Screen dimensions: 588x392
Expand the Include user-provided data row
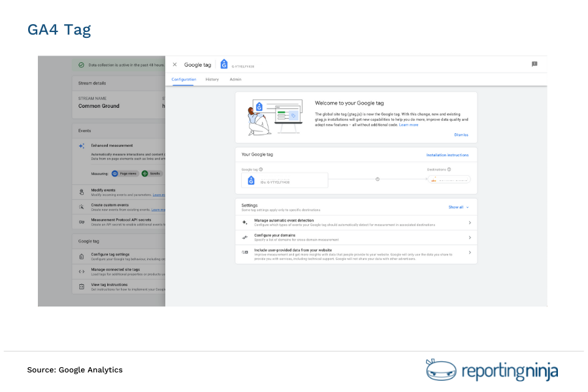click(470, 252)
